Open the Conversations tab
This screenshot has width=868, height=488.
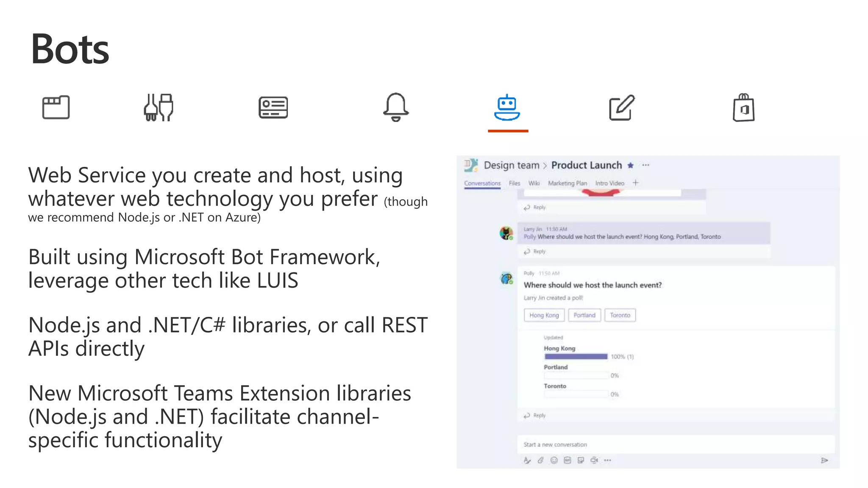tap(482, 183)
